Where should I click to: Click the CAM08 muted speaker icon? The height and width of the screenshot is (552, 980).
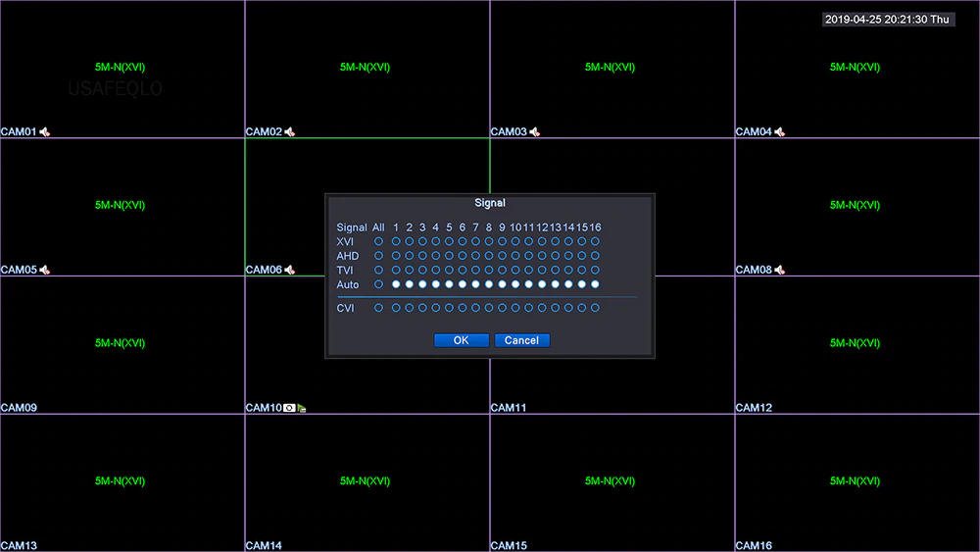(x=780, y=270)
